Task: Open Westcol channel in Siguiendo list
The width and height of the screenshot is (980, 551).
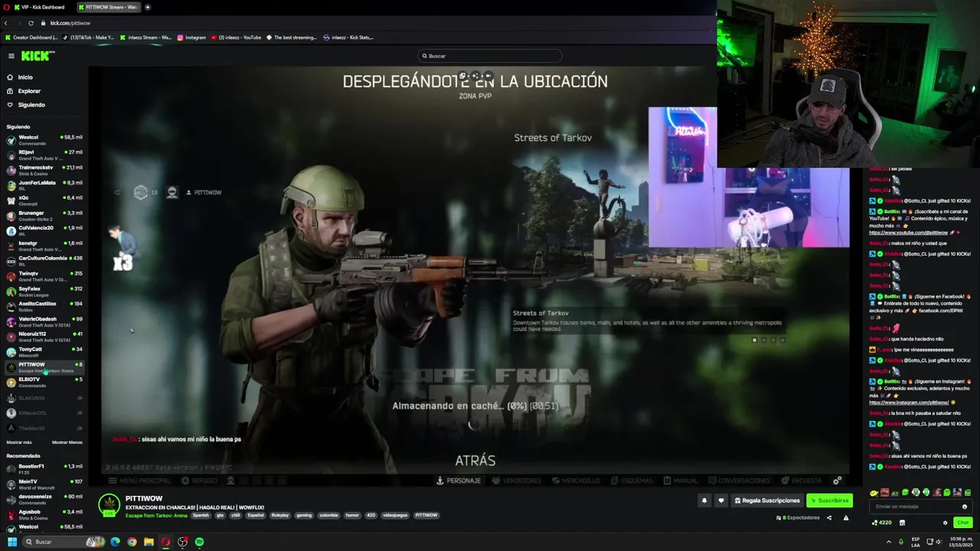Action: pos(44,140)
